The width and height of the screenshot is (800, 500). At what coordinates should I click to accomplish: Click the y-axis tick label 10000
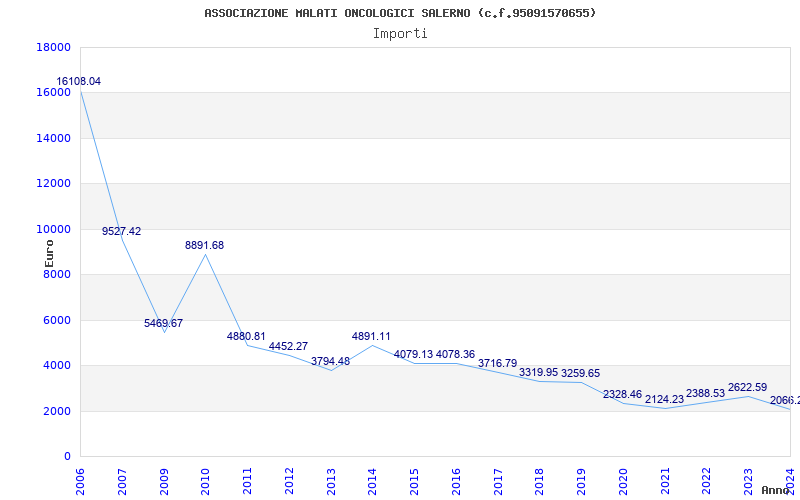(x=54, y=229)
